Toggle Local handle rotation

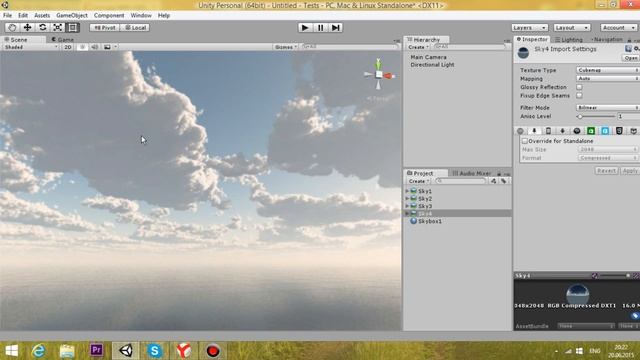(135, 28)
